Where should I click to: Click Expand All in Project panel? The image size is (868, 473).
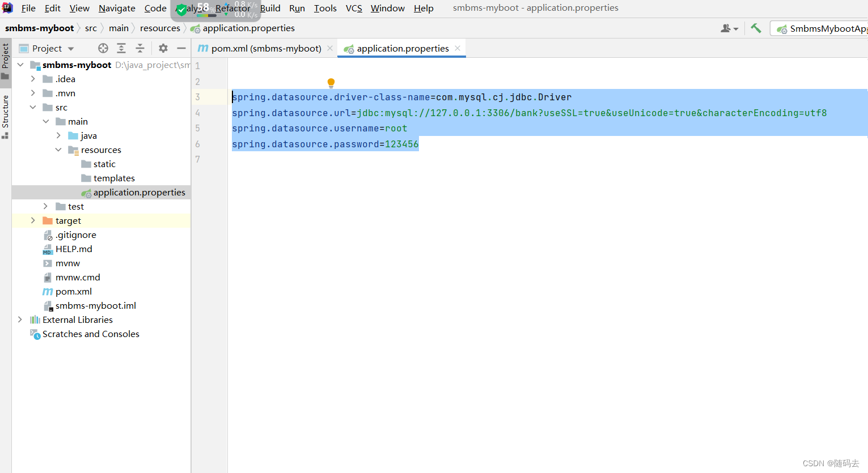(121, 48)
